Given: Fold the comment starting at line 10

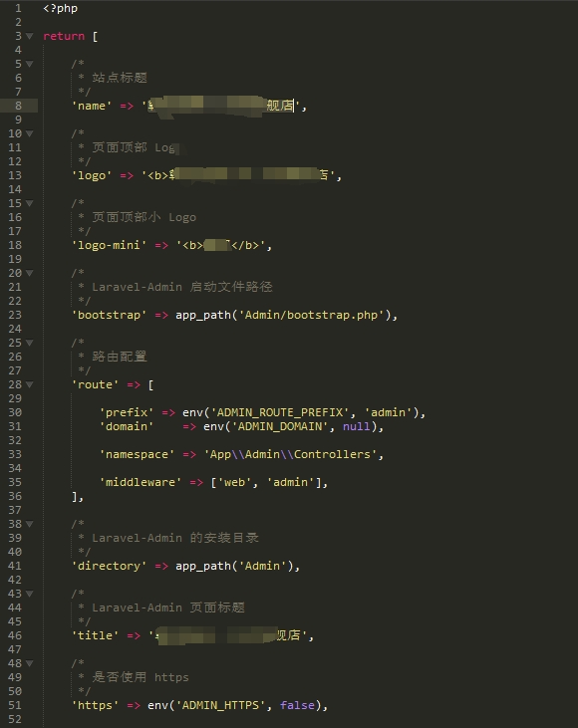Looking at the screenshot, I should click(x=30, y=133).
